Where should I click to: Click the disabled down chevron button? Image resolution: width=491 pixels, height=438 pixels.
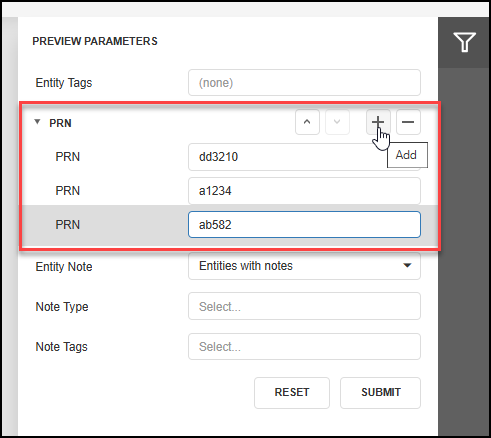(337, 122)
